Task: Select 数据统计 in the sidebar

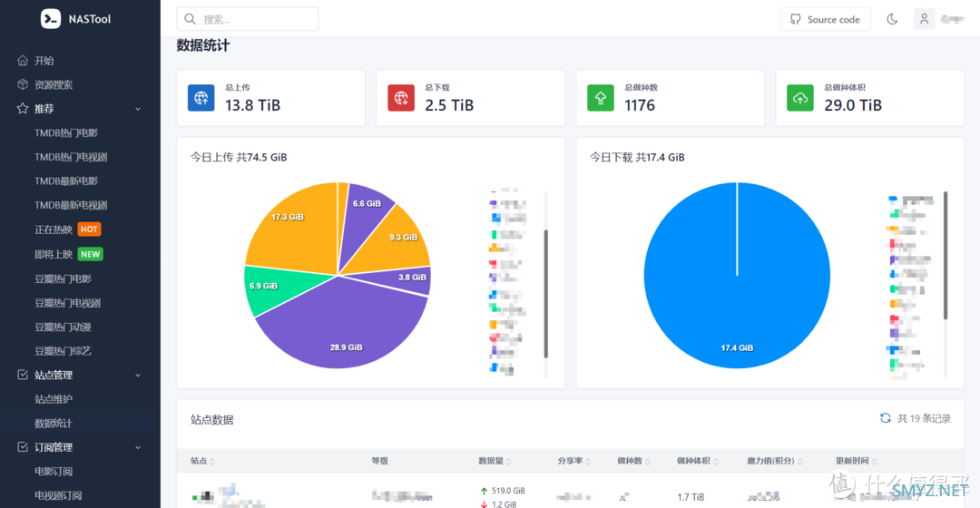Action: point(54,424)
